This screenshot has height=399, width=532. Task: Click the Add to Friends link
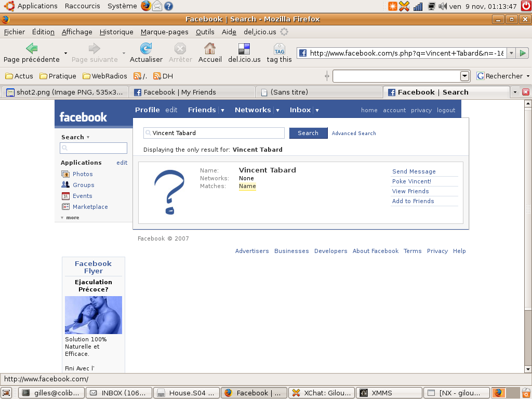[413, 201]
